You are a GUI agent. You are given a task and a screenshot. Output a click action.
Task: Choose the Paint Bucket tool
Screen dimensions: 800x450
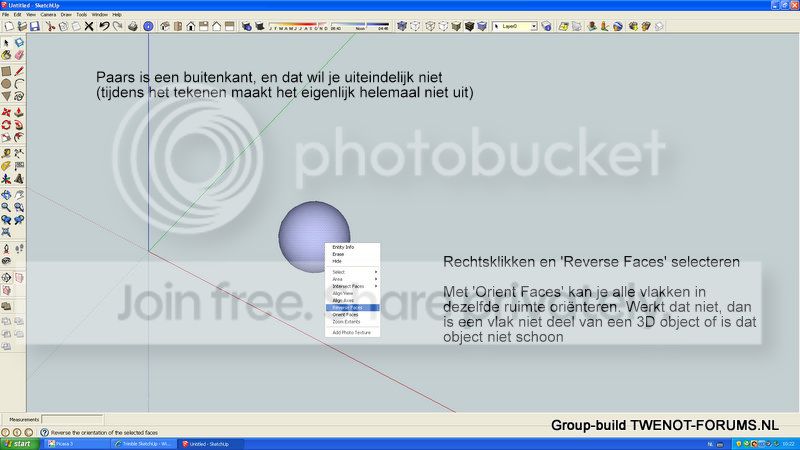(x=6, y=55)
